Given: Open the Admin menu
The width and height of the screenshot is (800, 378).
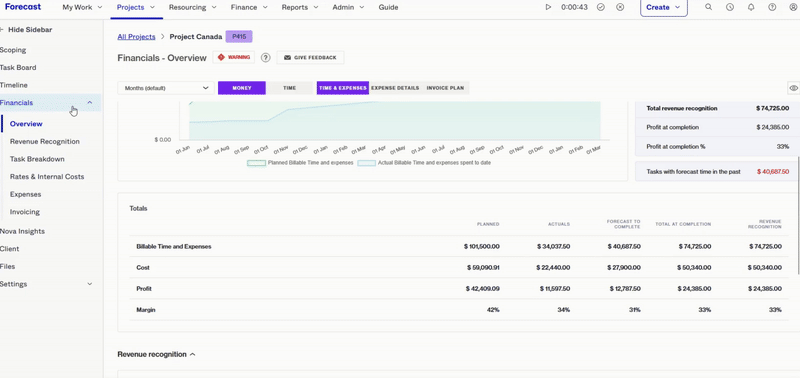Looking at the screenshot, I should [x=348, y=7].
